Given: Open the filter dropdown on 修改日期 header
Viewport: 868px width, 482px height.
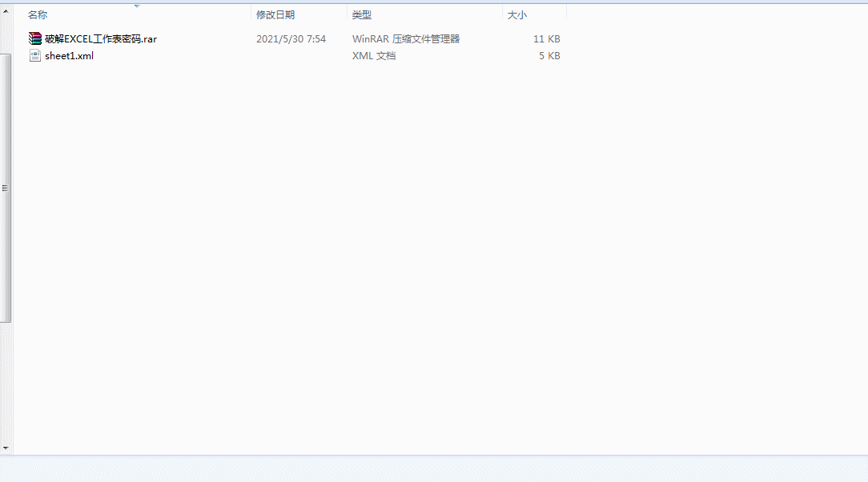Looking at the screenshot, I should click(x=338, y=14).
